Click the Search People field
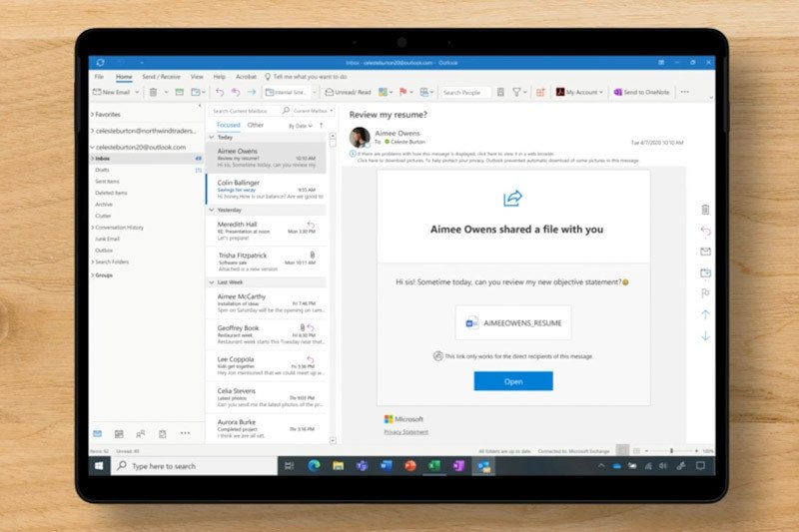 [464, 92]
